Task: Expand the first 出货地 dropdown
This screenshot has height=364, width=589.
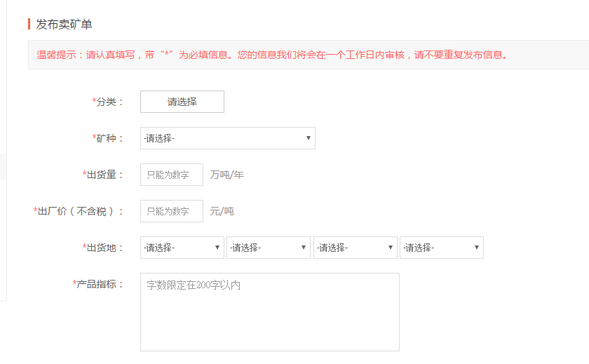Action: coord(182,248)
